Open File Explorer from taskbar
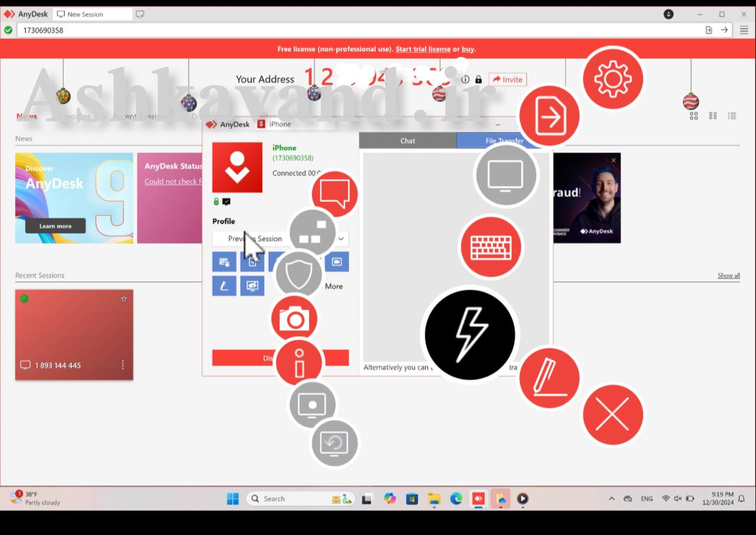The height and width of the screenshot is (535, 756). (x=434, y=499)
